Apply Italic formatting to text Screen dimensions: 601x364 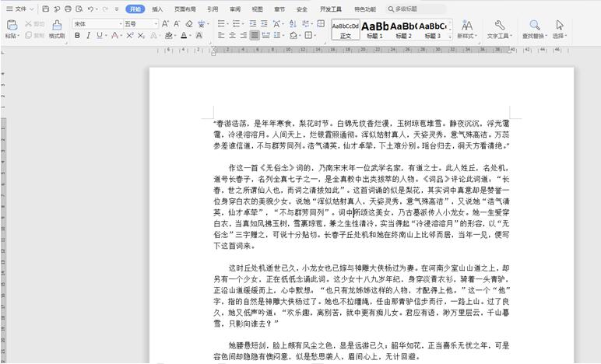[x=88, y=36]
